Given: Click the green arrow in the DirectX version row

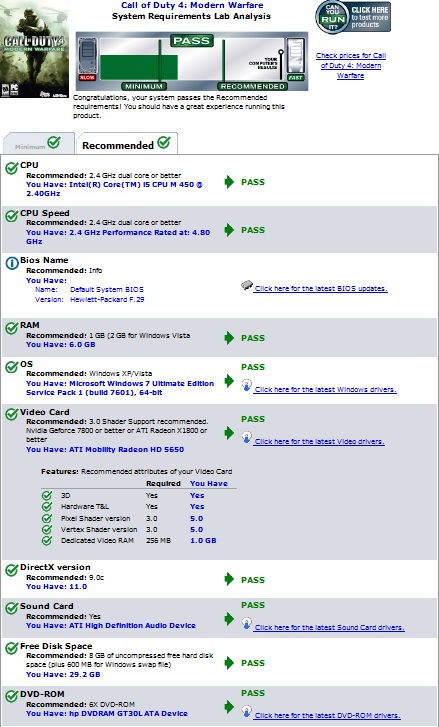Looking at the screenshot, I should click(x=229, y=579).
